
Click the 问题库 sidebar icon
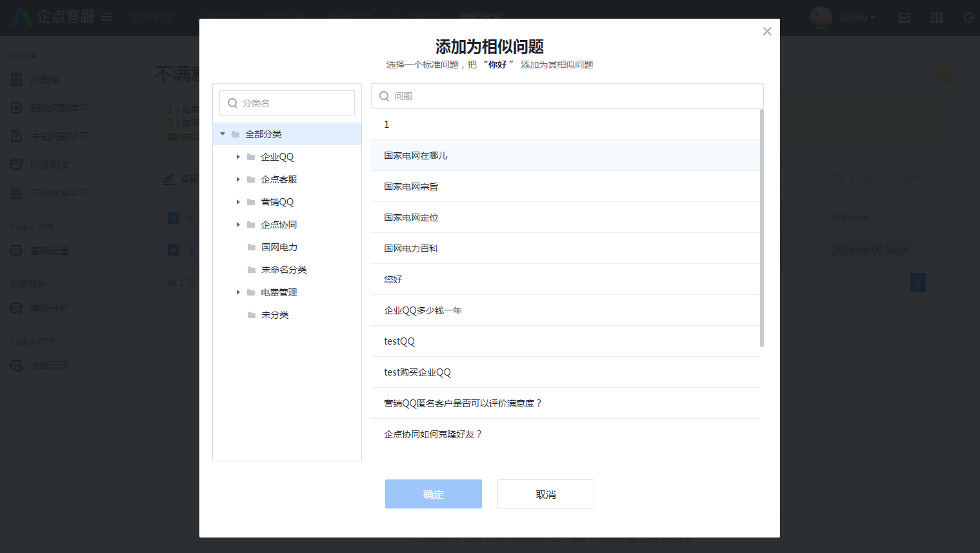[x=17, y=80]
